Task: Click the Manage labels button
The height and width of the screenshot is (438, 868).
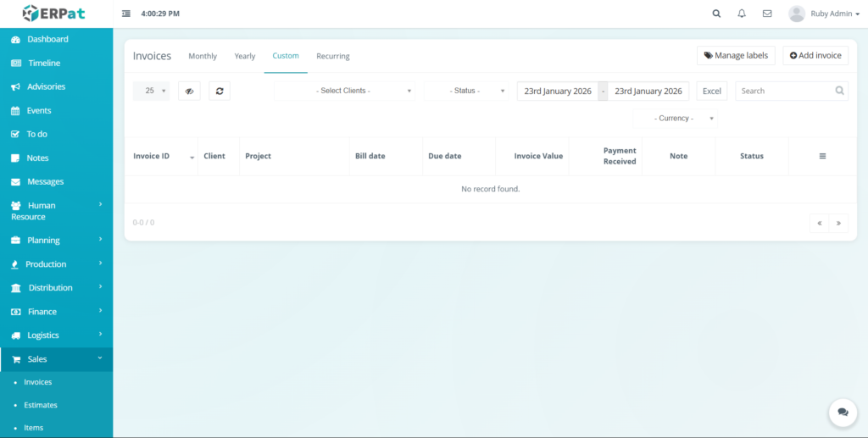Action: (736, 56)
